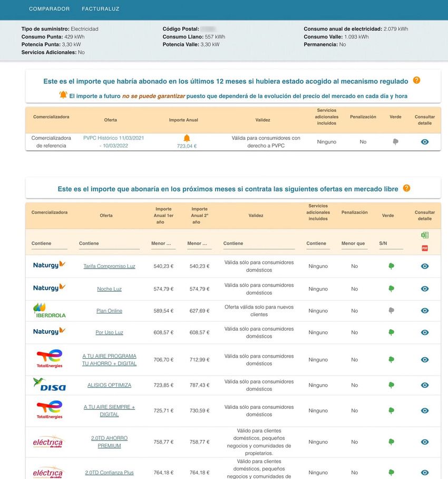Focus Servicios adicionales 'Contiene' filter field
The height and width of the screenshot is (479, 448).
[318, 244]
